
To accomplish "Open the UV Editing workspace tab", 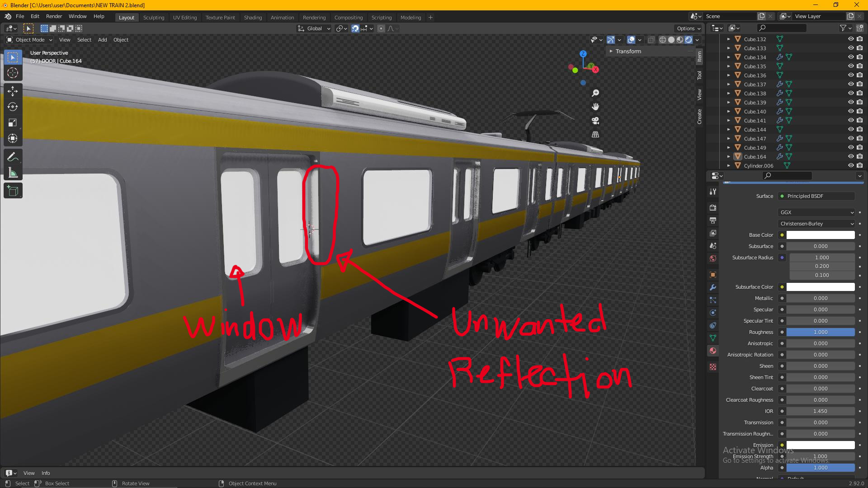I will [x=185, y=17].
